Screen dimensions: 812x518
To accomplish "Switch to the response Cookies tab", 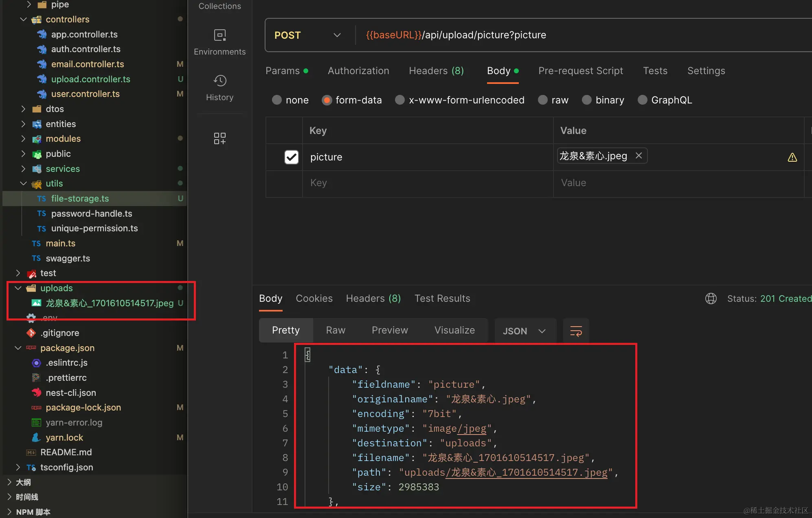I will pyautogui.click(x=314, y=299).
